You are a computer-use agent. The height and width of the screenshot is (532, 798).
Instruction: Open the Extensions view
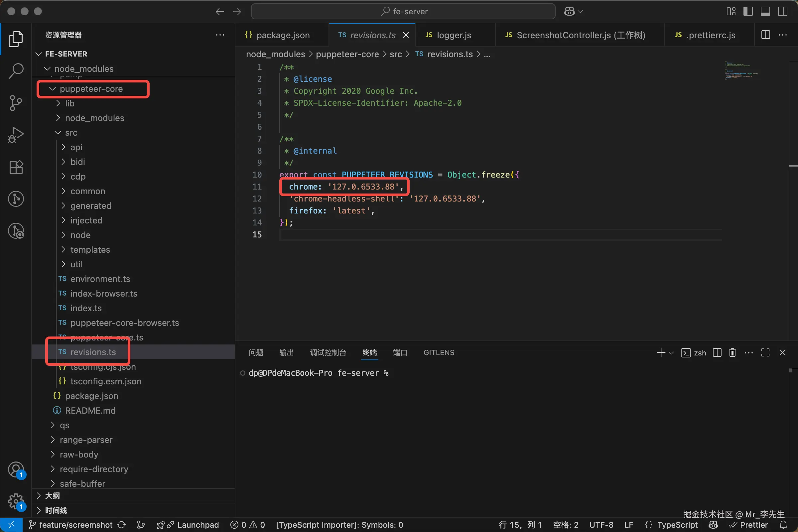click(x=16, y=167)
